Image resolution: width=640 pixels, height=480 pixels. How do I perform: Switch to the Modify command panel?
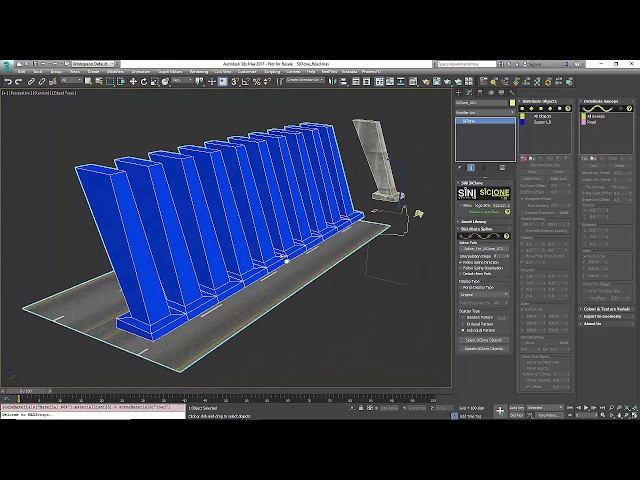(469, 93)
